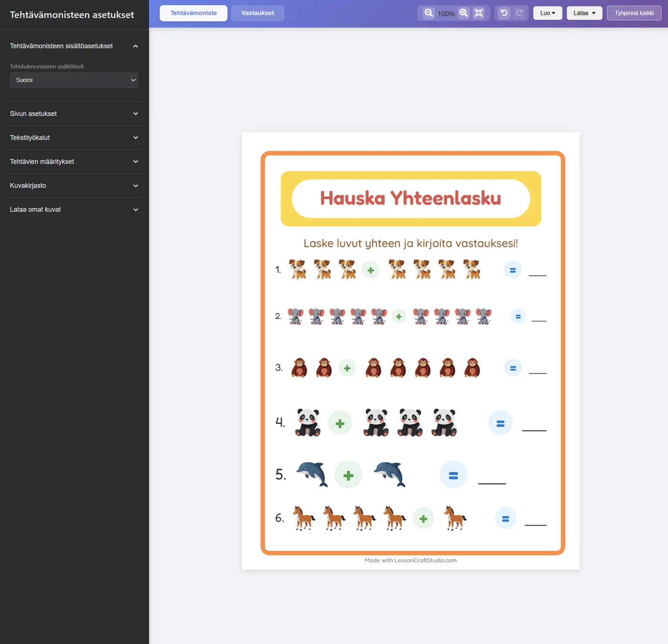This screenshot has height=644, width=668.
Task: Click the fit-to-screen icon
Action: [479, 13]
